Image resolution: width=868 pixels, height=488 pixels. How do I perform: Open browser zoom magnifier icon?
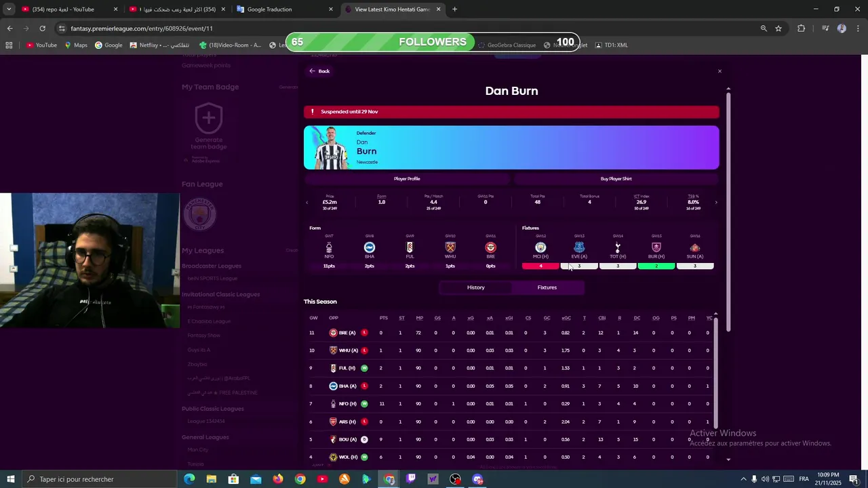pyautogui.click(x=764, y=28)
